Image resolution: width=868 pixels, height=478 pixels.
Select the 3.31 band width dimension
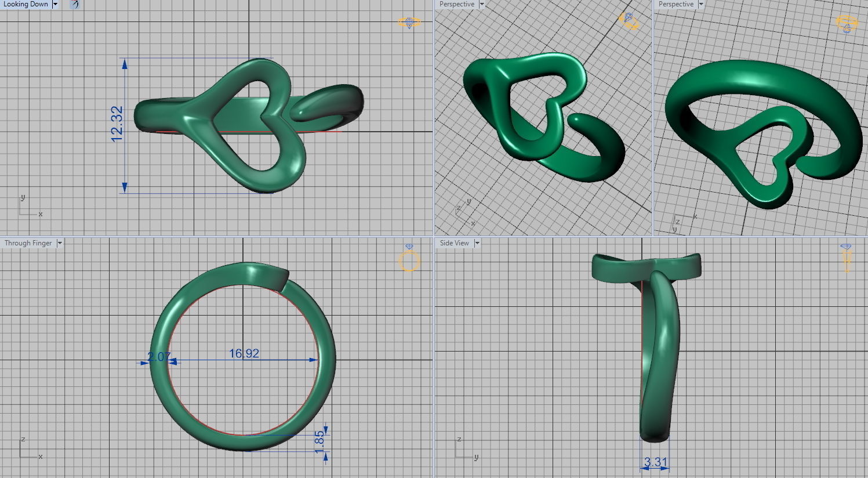(x=656, y=462)
